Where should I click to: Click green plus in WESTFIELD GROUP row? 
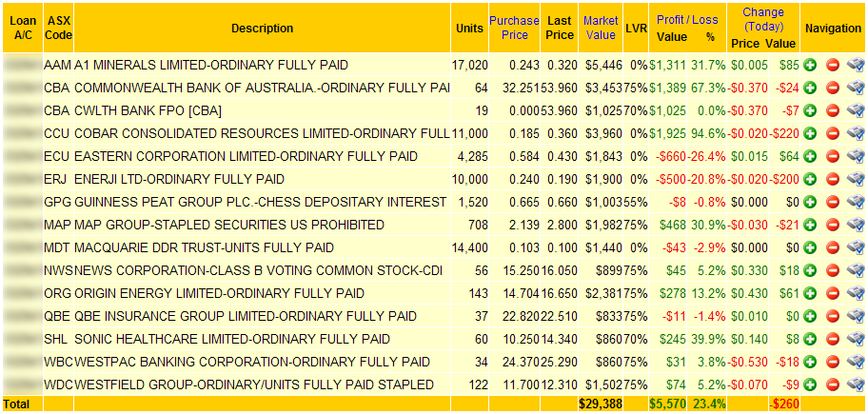(810, 384)
